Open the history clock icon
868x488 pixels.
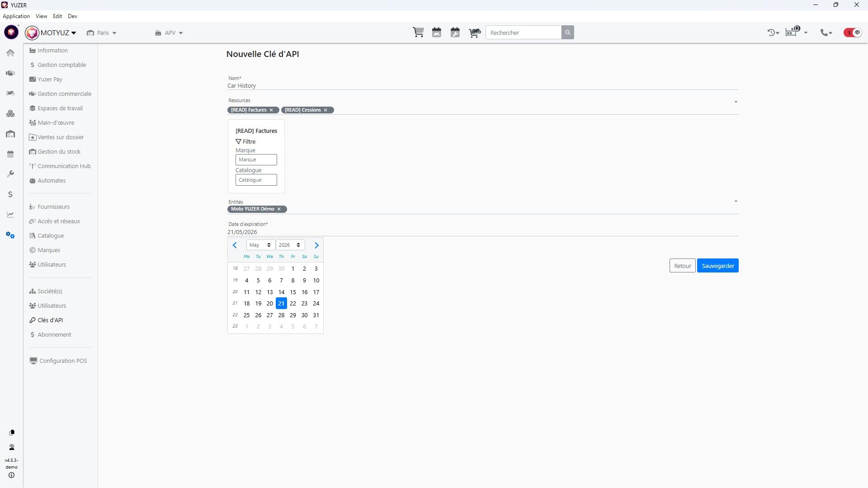tap(771, 33)
